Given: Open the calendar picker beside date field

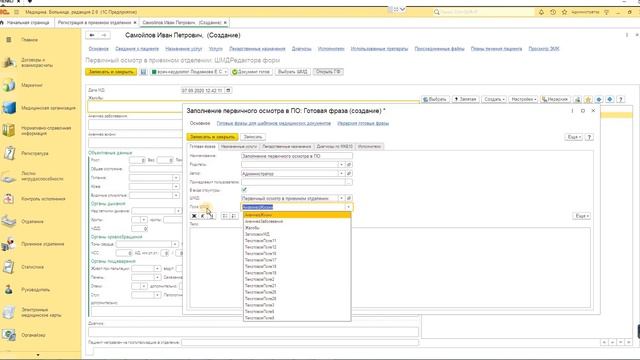Looking at the screenshot, I should tap(228, 90).
